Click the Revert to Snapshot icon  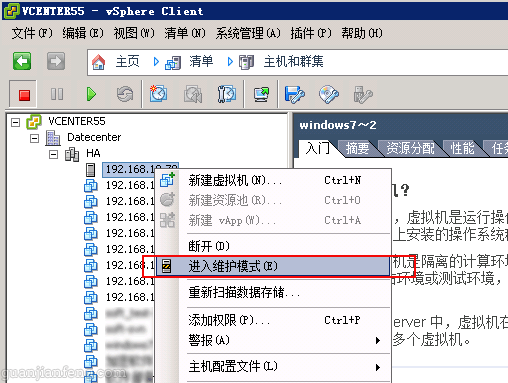pos(193,94)
